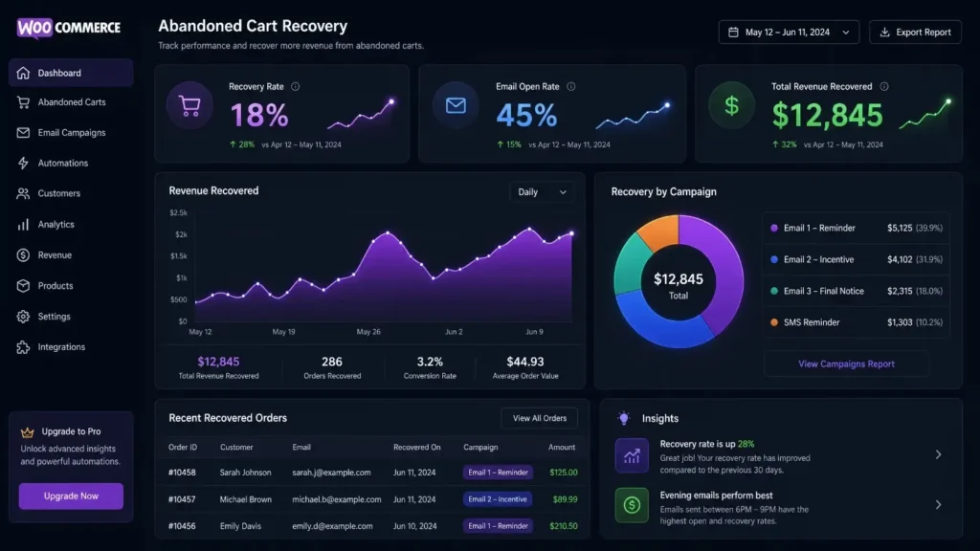980x551 pixels.
Task: Expand the Evening emails insight chevron
Action: coord(938,504)
